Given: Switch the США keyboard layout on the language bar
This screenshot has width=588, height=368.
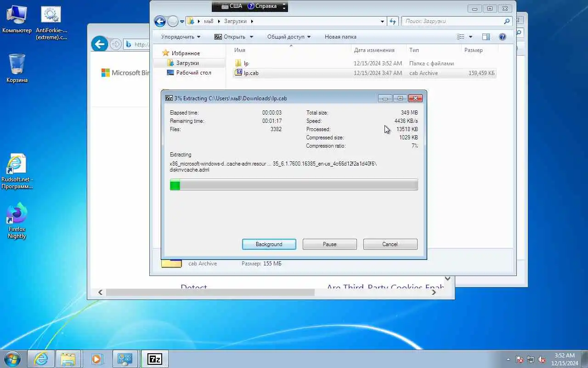Looking at the screenshot, I should (232, 6).
